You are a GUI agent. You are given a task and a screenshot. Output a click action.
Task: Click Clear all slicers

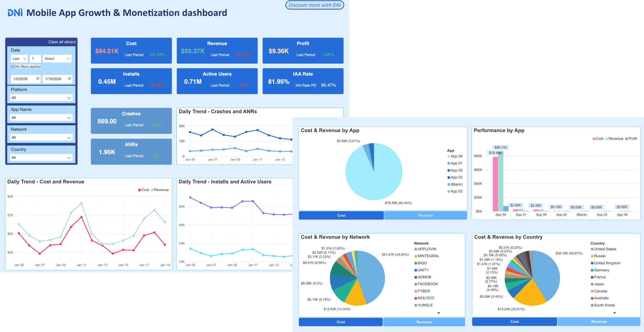click(x=62, y=42)
